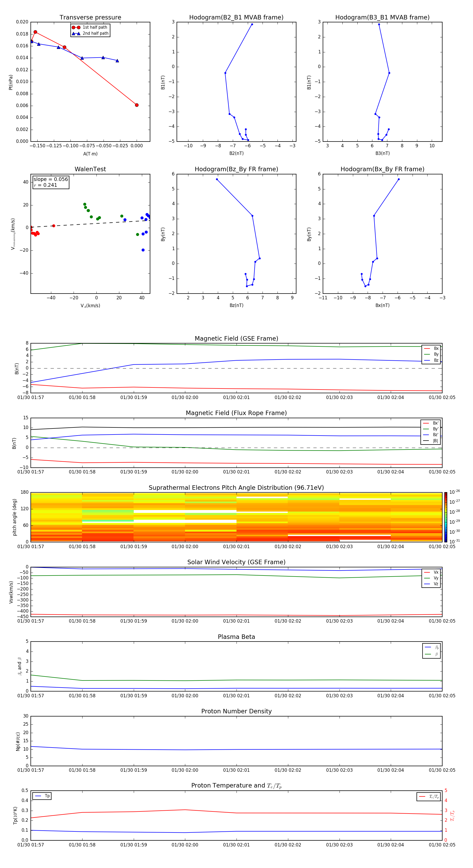Click the topmost point in B2_B1 hodogram

pyautogui.click(x=252, y=24)
